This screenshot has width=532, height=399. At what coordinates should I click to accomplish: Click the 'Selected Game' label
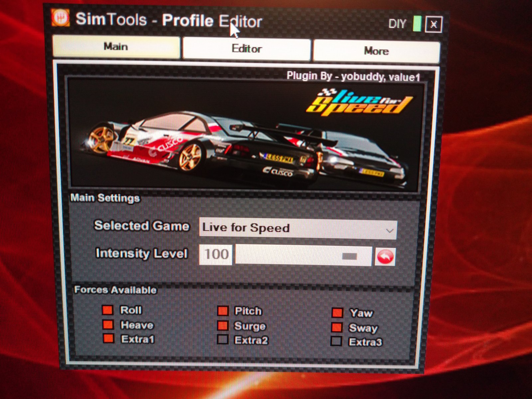click(142, 226)
